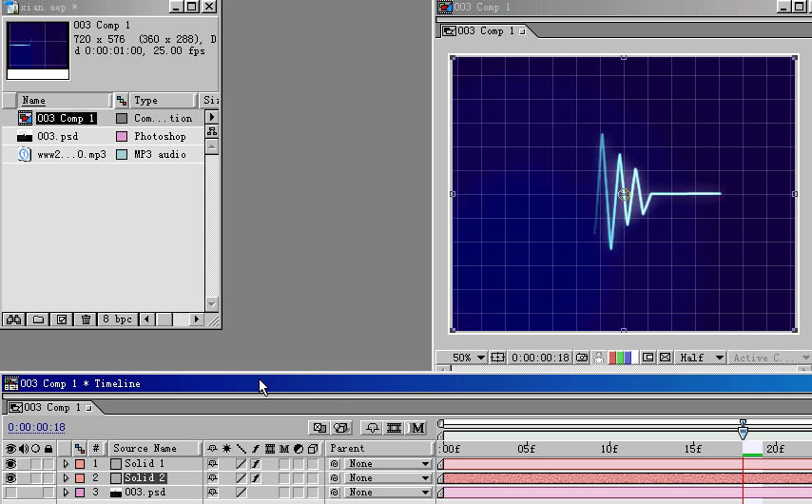This screenshot has width=812, height=504.
Task: Hide the Solid 2 layer eye
Action: [x=10, y=478]
